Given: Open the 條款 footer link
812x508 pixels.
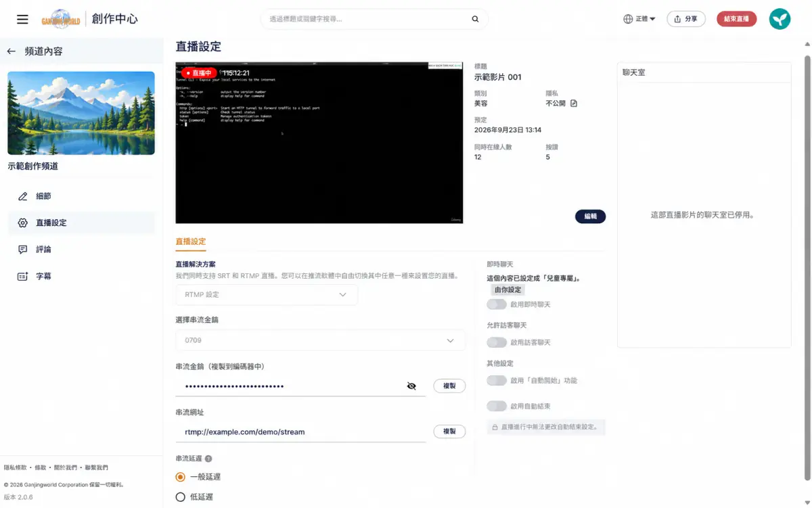Looking at the screenshot, I should pos(41,468).
